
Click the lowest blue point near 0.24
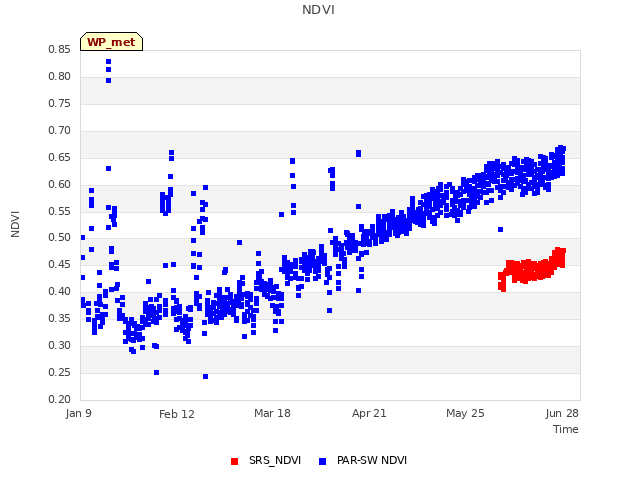point(205,376)
